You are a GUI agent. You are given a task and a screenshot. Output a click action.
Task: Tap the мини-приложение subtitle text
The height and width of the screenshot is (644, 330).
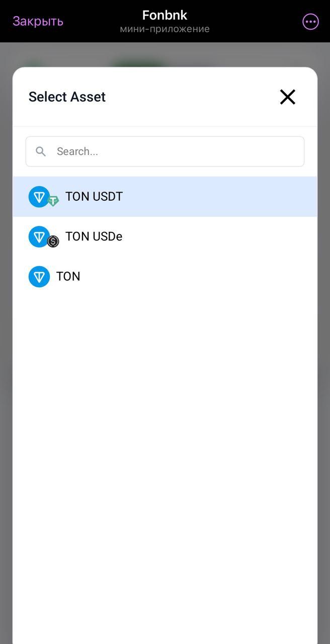165,29
